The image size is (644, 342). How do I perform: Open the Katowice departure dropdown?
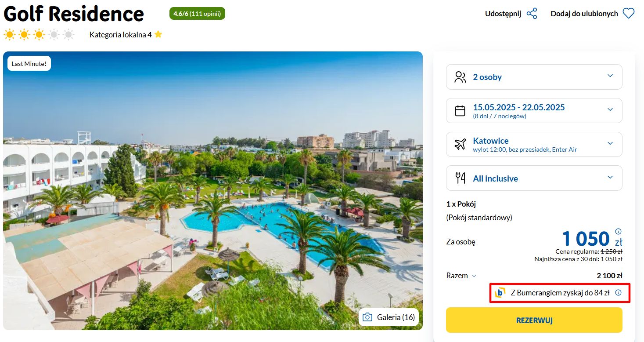point(534,144)
